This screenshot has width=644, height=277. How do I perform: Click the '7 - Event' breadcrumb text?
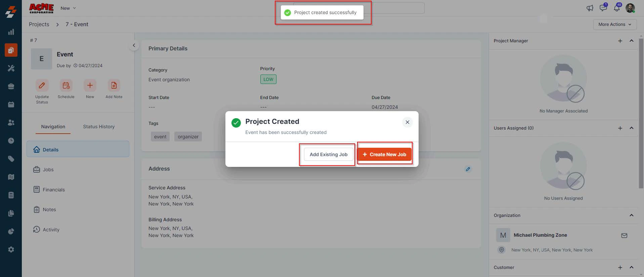(77, 25)
